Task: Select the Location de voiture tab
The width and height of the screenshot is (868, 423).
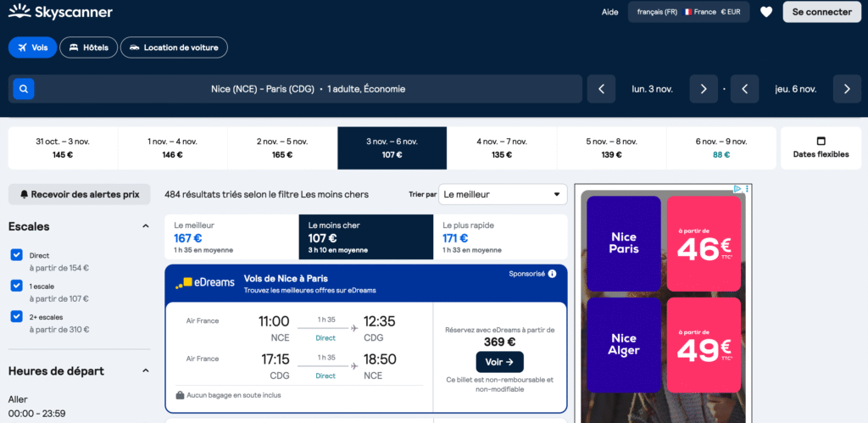Action: [x=174, y=47]
